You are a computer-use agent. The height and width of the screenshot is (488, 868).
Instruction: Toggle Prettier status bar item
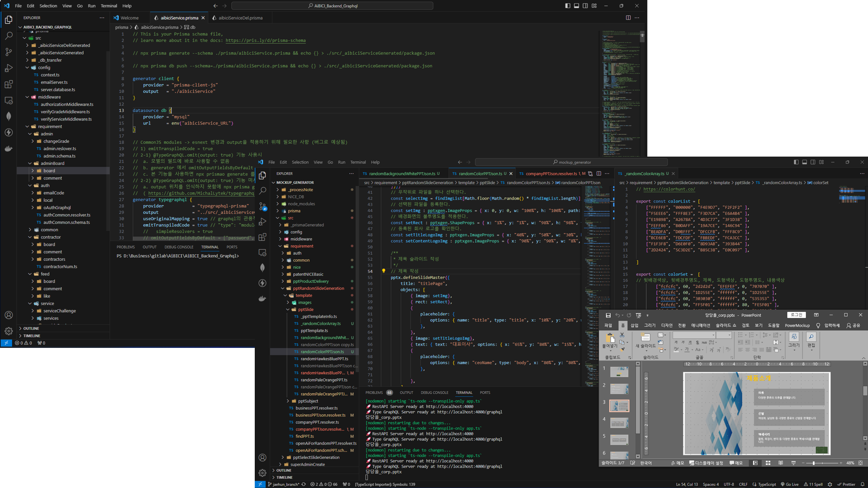(x=846, y=484)
